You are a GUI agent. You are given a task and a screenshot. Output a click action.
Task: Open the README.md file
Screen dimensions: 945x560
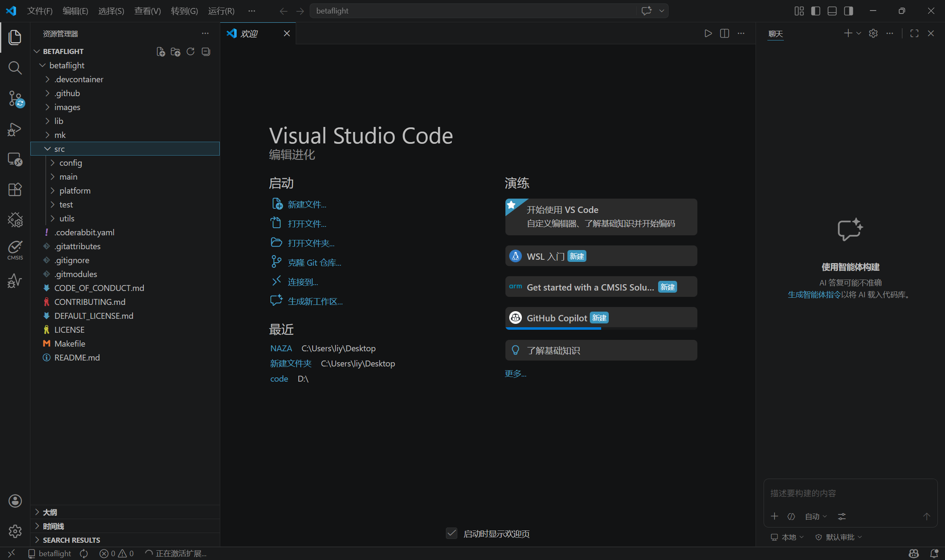pos(125,358)
